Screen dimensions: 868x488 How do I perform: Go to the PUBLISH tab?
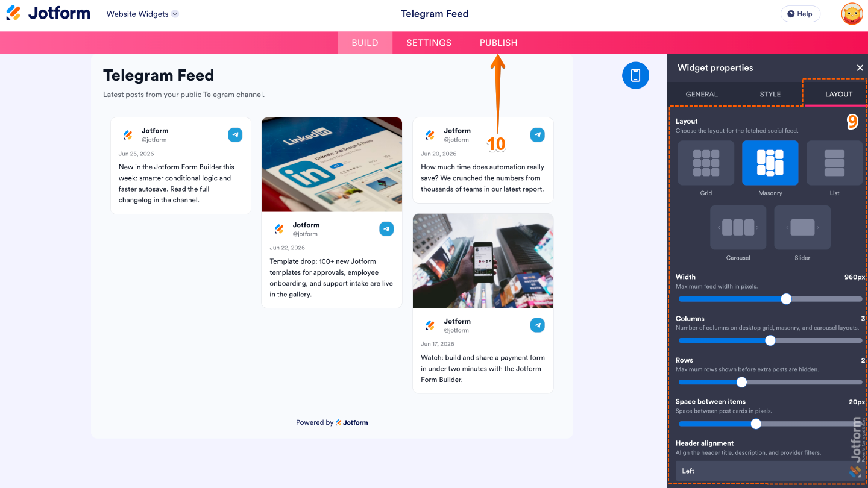[498, 43]
